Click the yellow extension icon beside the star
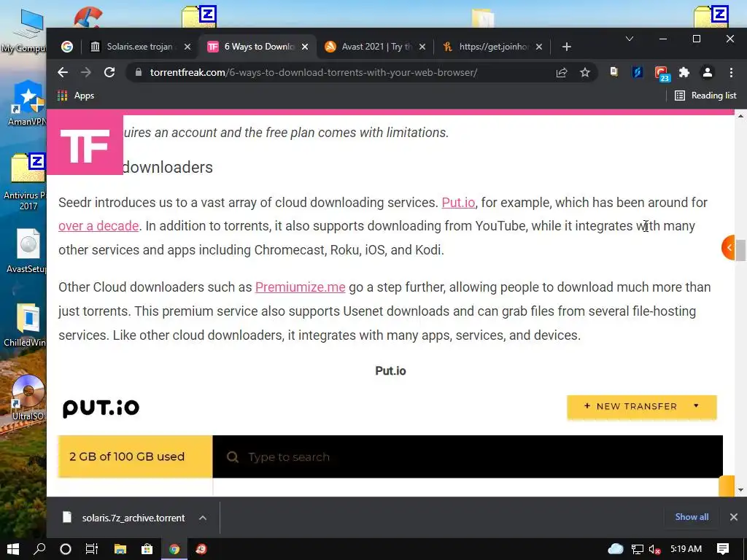Image resolution: width=747 pixels, height=560 pixels. click(x=614, y=72)
